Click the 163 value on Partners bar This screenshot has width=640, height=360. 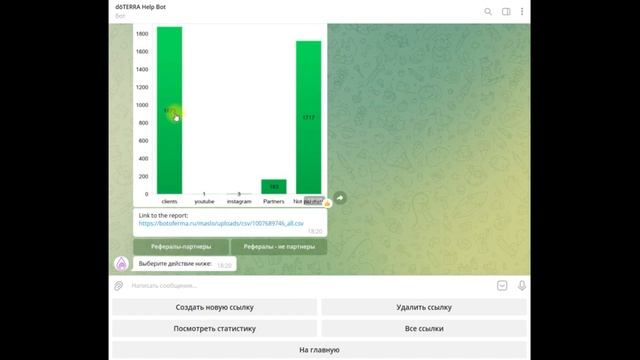(274, 187)
